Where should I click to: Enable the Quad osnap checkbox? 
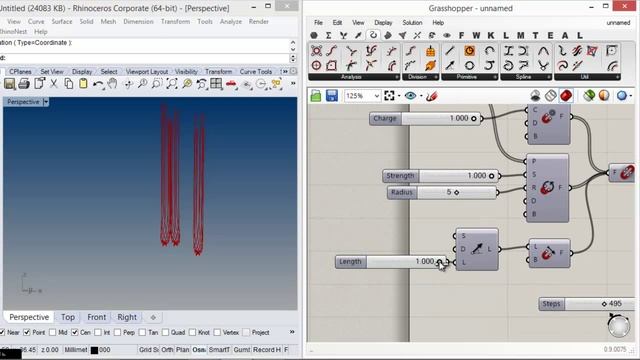click(165, 332)
